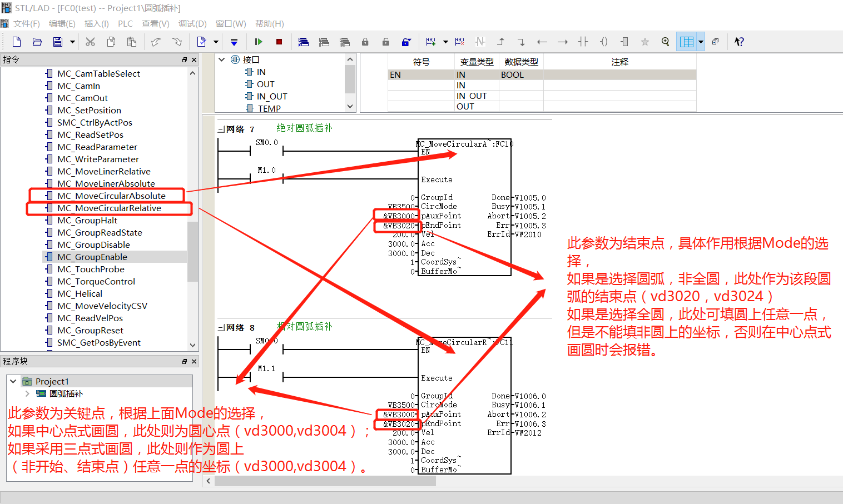Click the EN symbol cell in variable table
This screenshot has height=504, width=843.
point(421,74)
